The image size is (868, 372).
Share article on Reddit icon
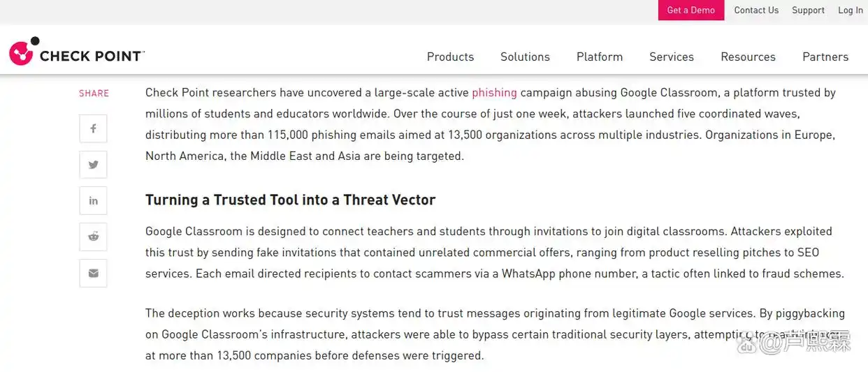point(93,237)
